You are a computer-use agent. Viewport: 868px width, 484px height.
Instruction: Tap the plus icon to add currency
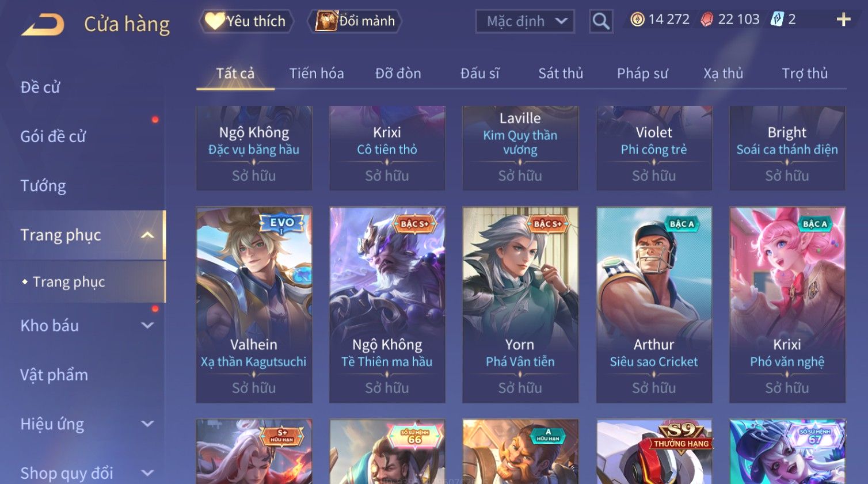pyautogui.click(x=843, y=20)
